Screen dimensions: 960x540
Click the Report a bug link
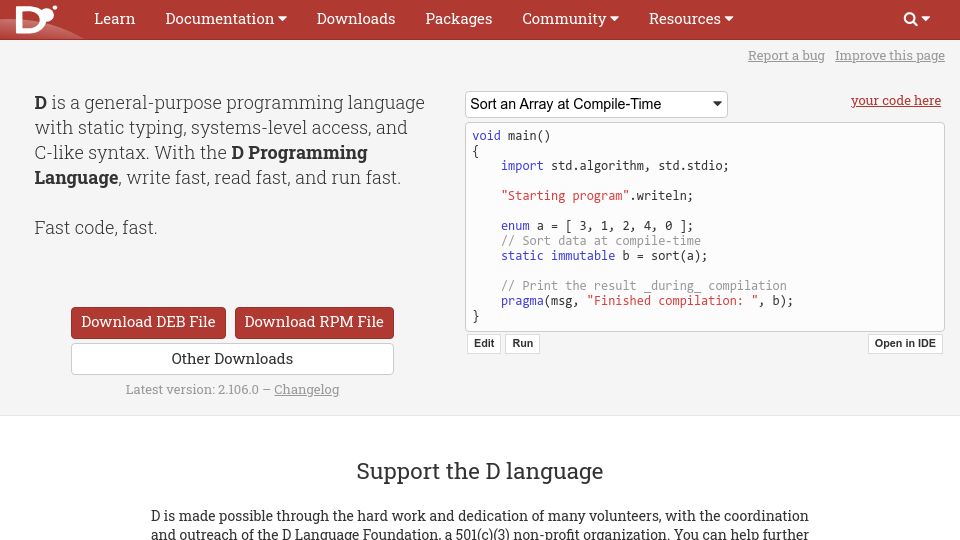pos(786,56)
